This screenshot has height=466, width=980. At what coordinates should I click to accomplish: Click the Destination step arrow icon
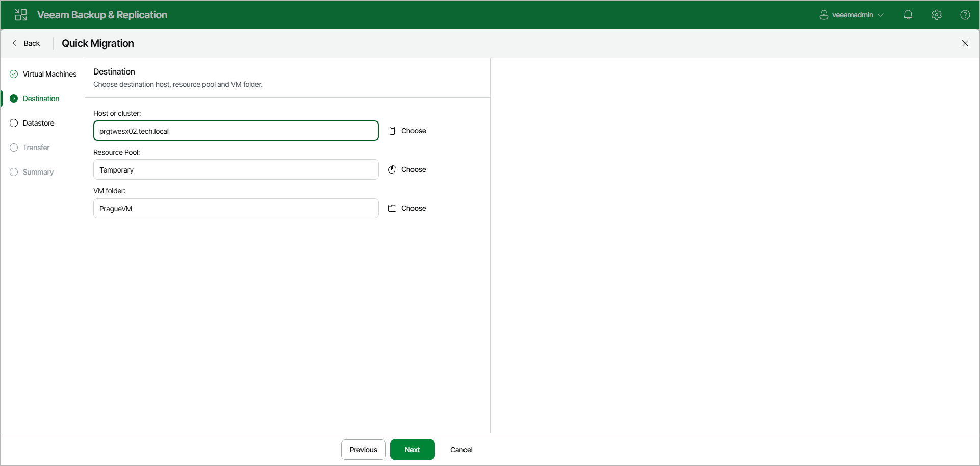coord(13,98)
